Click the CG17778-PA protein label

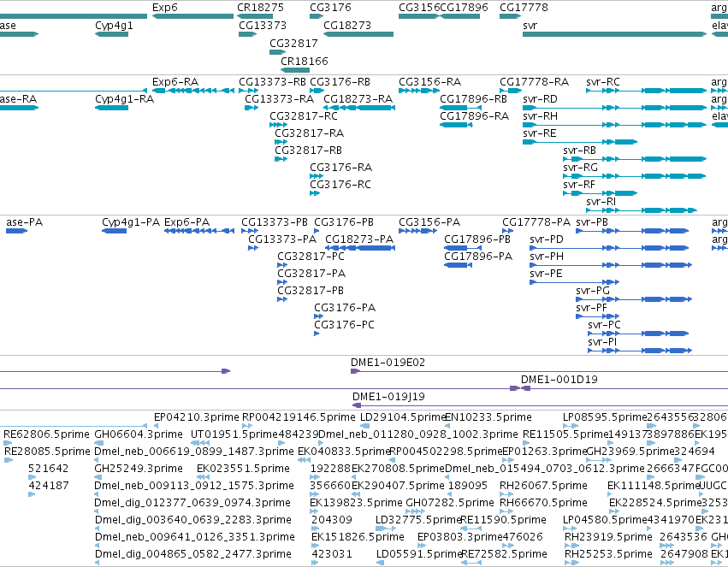point(536,222)
